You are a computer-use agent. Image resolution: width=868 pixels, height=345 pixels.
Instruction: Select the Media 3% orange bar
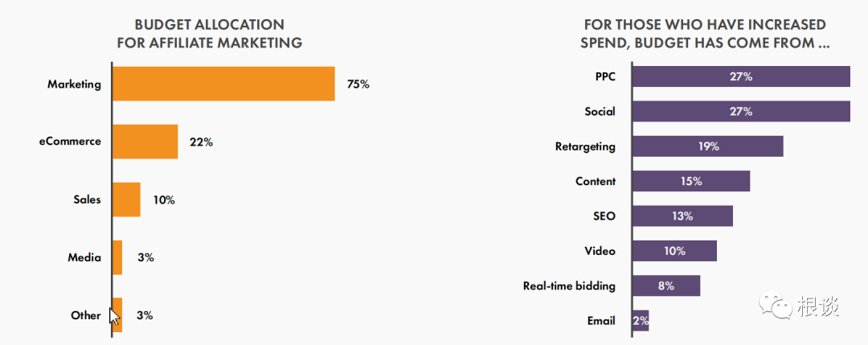click(x=117, y=257)
